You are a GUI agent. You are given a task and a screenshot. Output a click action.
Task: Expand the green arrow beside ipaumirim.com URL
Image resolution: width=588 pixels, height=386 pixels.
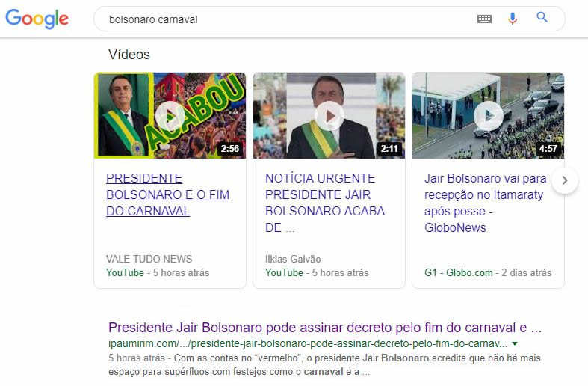pos(515,343)
